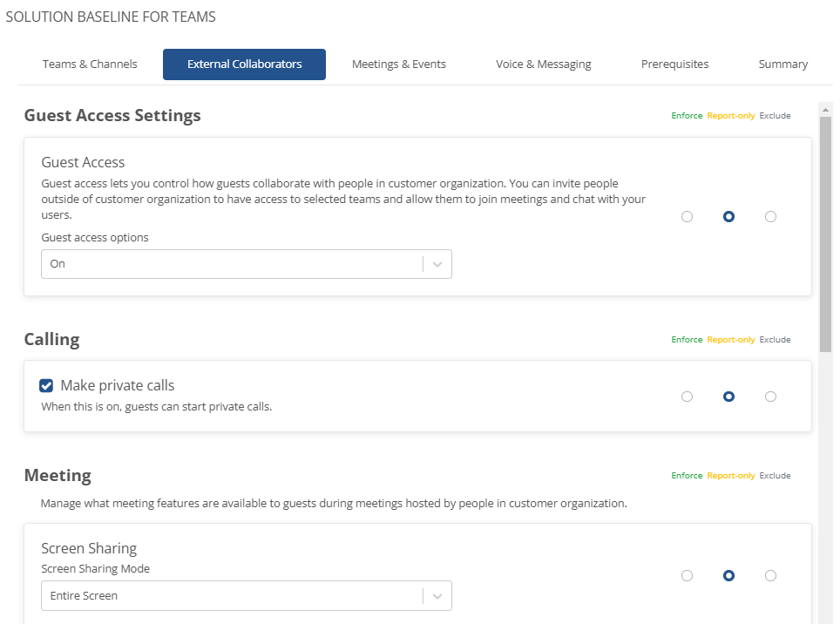Set Screen Sharing to Enforce
This screenshot has height=624, width=840.
(687, 575)
